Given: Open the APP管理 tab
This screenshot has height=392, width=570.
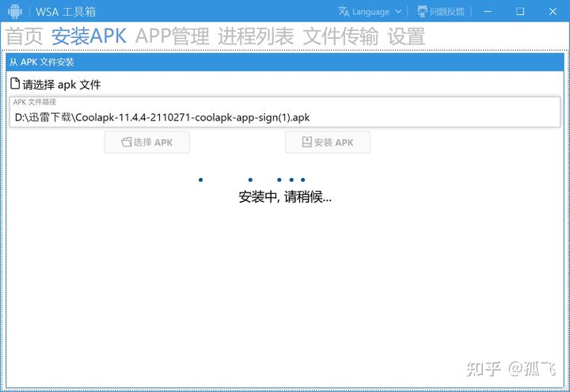Looking at the screenshot, I should click(173, 36).
